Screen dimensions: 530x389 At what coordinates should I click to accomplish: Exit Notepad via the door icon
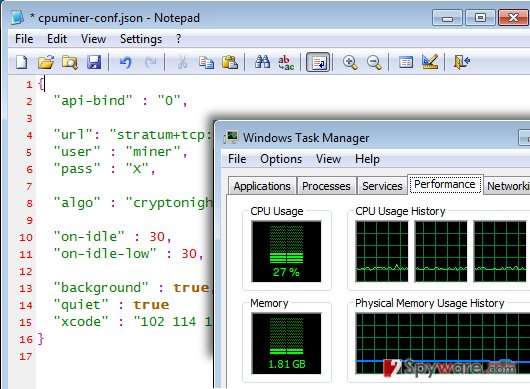click(x=461, y=63)
